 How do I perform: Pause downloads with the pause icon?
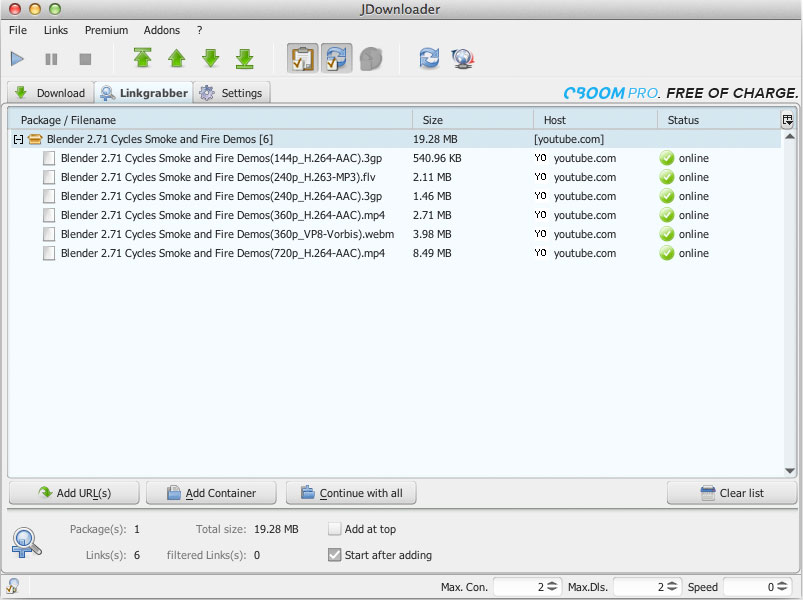[51, 59]
